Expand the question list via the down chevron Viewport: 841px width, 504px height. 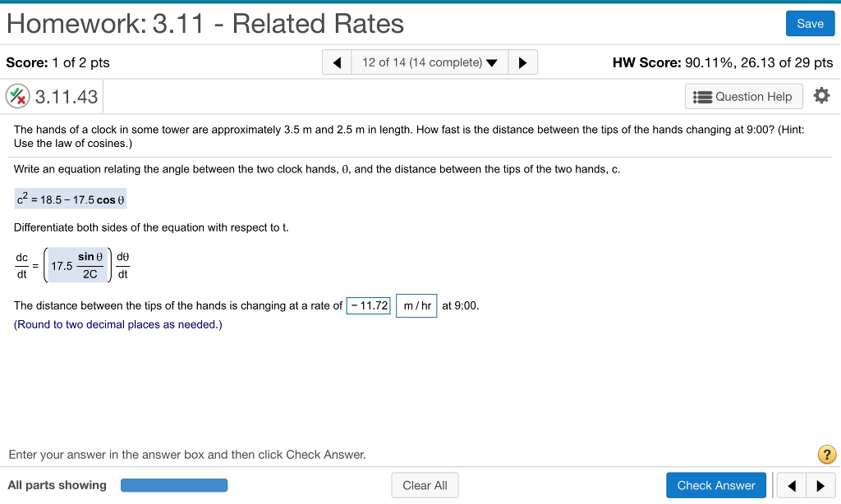pos(494,62)
